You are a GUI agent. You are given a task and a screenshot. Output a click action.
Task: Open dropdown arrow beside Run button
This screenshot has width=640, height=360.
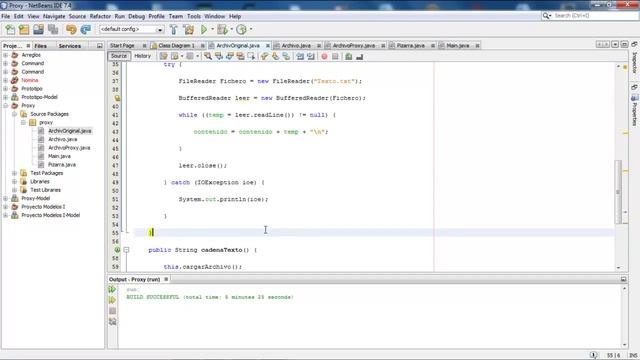pos(212,29)
